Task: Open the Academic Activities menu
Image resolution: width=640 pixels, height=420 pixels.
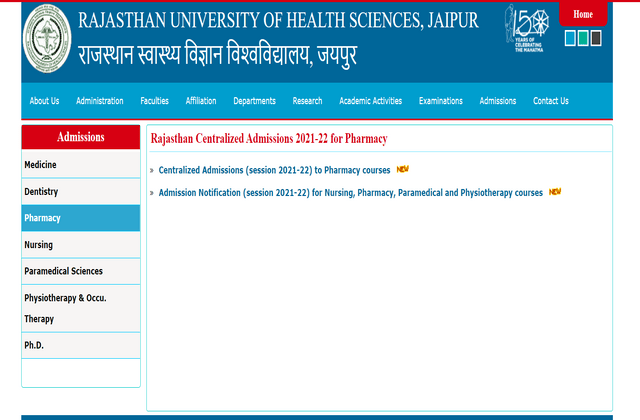Action: pos(371,101)
